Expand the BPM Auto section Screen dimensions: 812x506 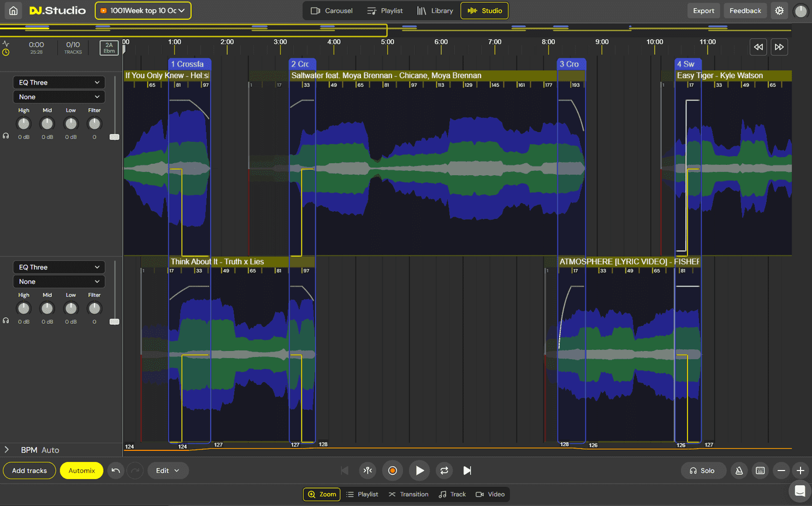(x=7, y=450)
